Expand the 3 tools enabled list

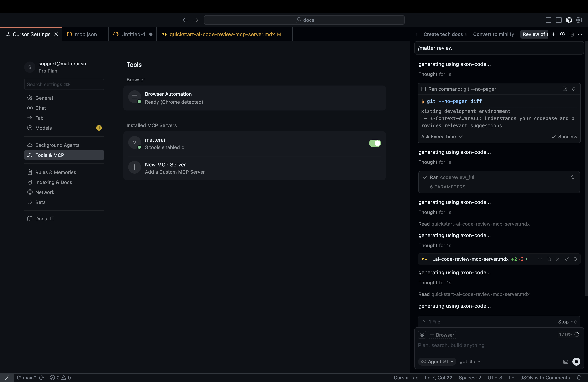(165, 147)
